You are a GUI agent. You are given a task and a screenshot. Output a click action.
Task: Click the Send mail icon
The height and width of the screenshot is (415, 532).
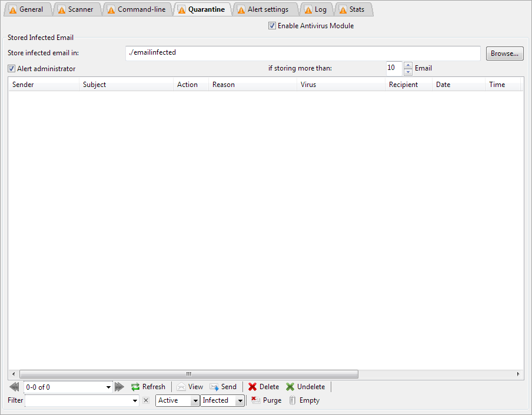pyautogui.click(x=214, y=387)
